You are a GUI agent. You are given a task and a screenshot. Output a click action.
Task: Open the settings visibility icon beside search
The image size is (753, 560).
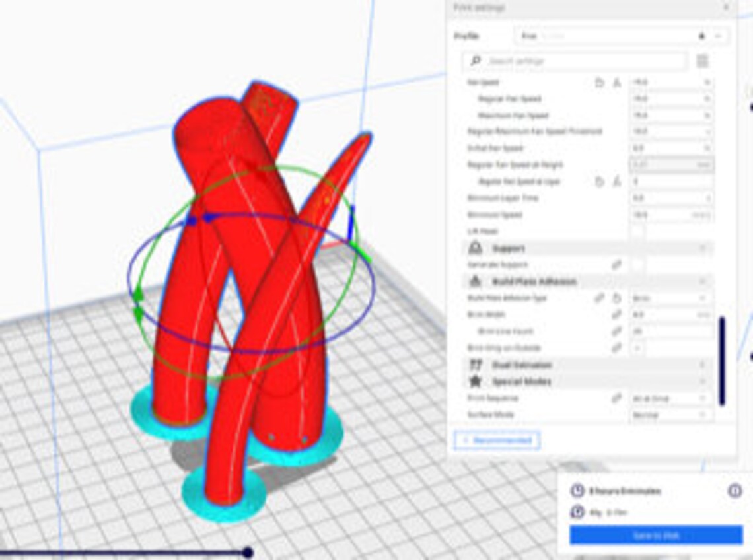702,61
